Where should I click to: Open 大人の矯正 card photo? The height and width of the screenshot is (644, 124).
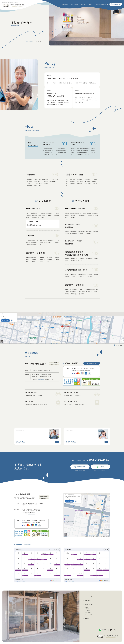pyautogui.click(x=54, y=434)
